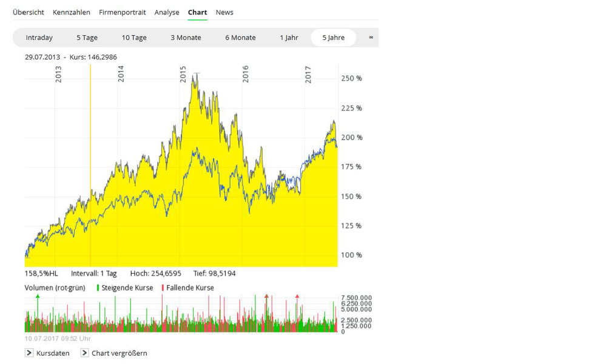Click the arrow icon beside Chart vergrößern
606x364 pixels.
point(85,353)
